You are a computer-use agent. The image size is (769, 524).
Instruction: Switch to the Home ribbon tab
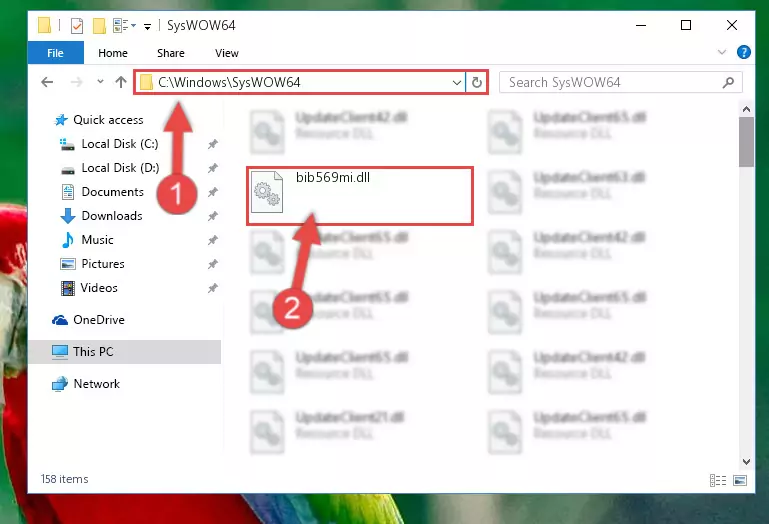pyautogui.click(x=113, y=53)
